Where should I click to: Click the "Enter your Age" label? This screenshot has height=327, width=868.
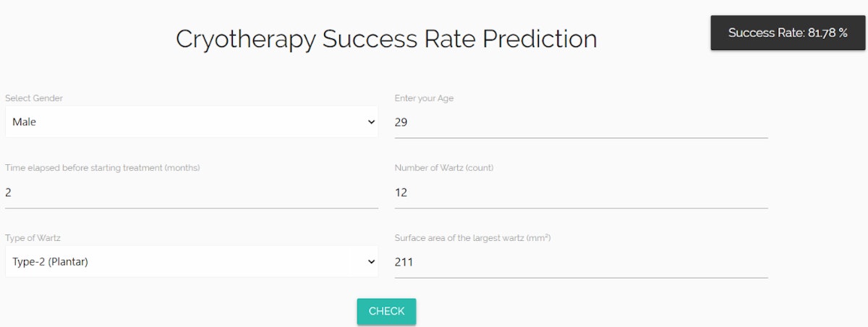coord(424,98)
